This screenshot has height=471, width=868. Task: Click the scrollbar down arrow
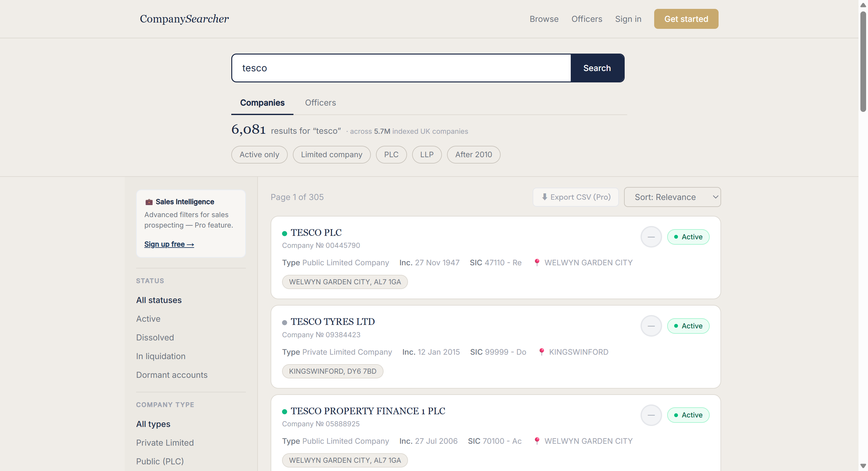click(x=863, y=466)
